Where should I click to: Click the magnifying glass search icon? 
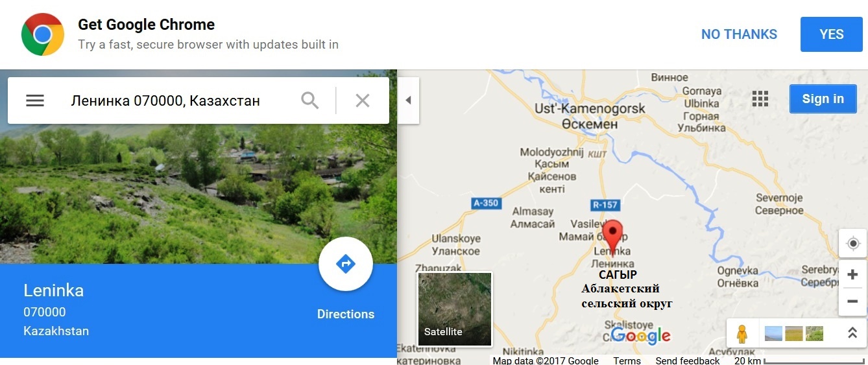pos(310,100)
